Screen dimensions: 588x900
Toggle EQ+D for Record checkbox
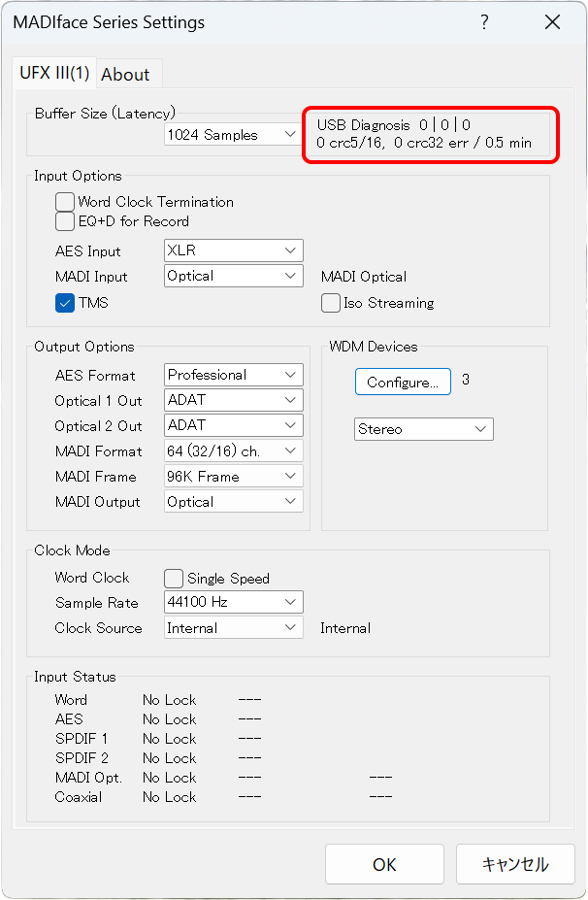click(65, 221)
